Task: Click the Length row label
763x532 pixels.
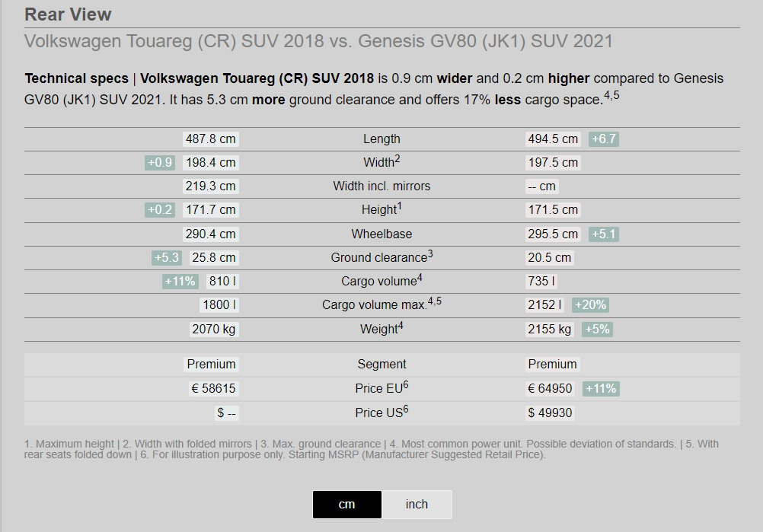Action: click(x=381, y=139)
